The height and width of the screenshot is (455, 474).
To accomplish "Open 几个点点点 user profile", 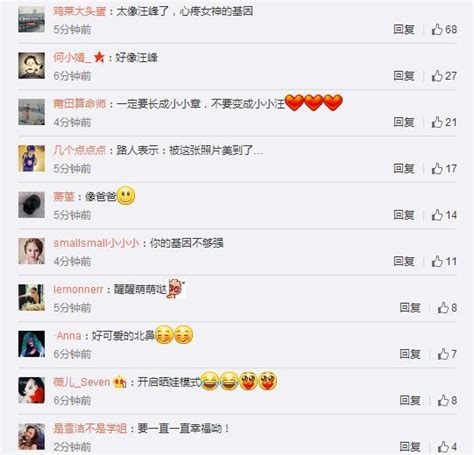I will coord(80,150).
